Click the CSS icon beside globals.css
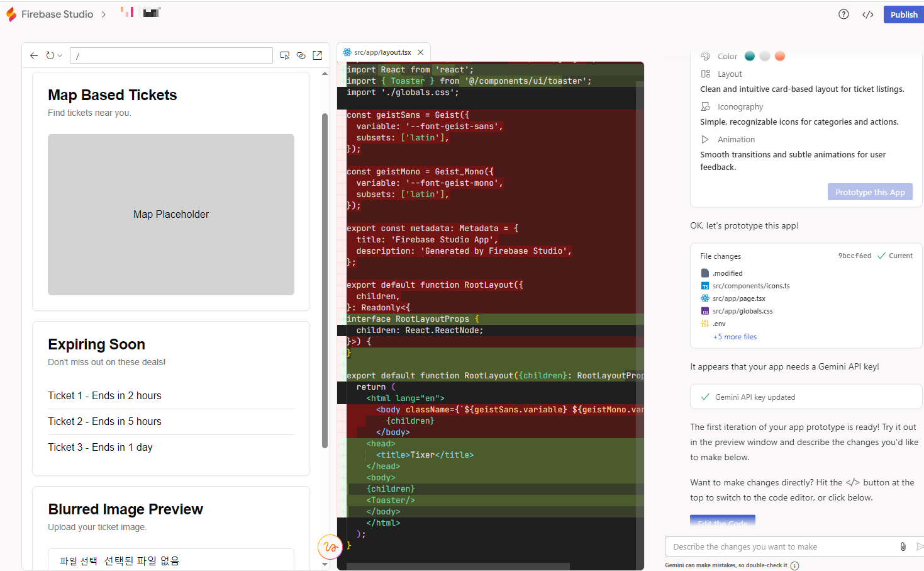 (x=705, y=311)
